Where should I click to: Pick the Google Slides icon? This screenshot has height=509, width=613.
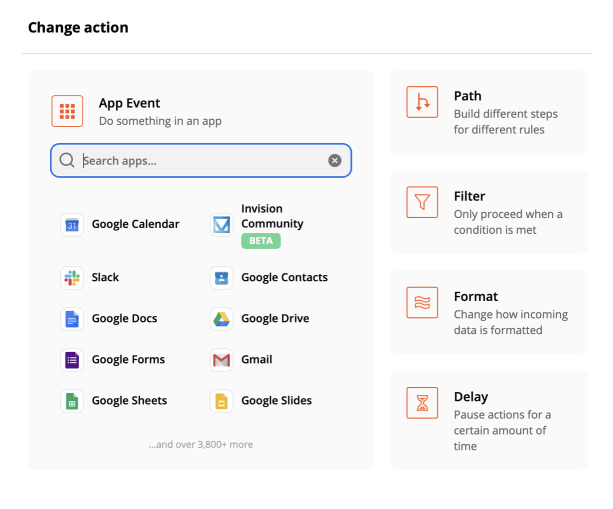pos(222,401)
